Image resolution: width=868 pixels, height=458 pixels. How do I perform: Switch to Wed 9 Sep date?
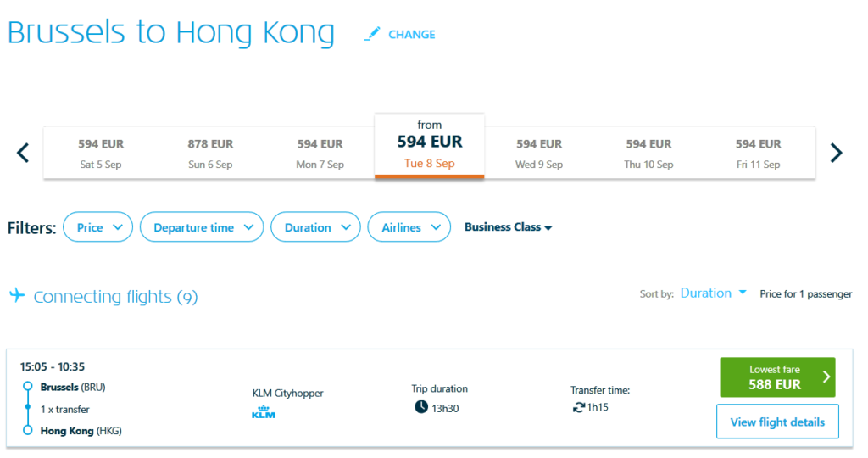tap(539, 154)
